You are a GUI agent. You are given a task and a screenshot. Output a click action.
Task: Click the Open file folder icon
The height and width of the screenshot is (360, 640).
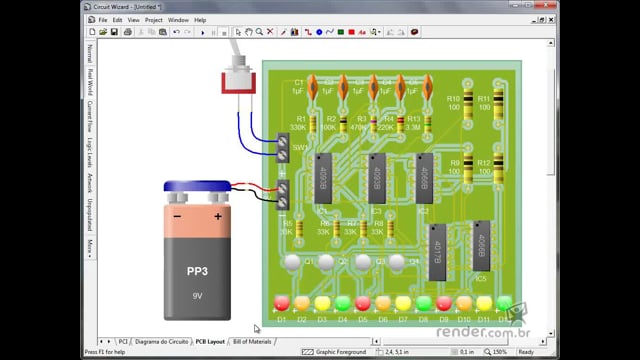tap(103, 32)
